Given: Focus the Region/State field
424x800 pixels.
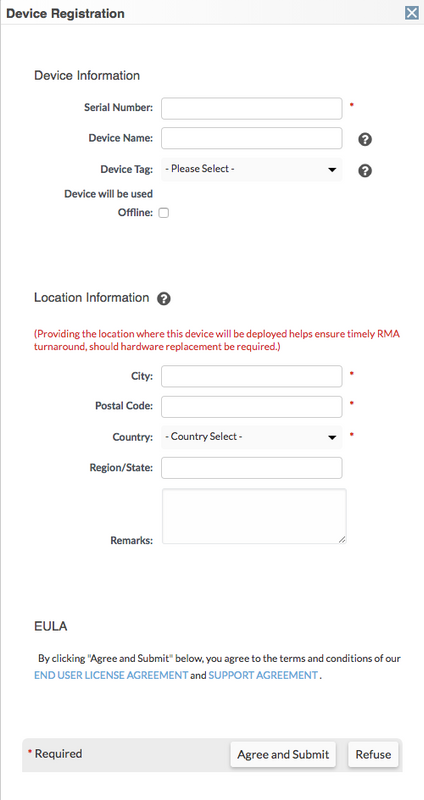Looking at the screenshot, I should tap(252, 468).
